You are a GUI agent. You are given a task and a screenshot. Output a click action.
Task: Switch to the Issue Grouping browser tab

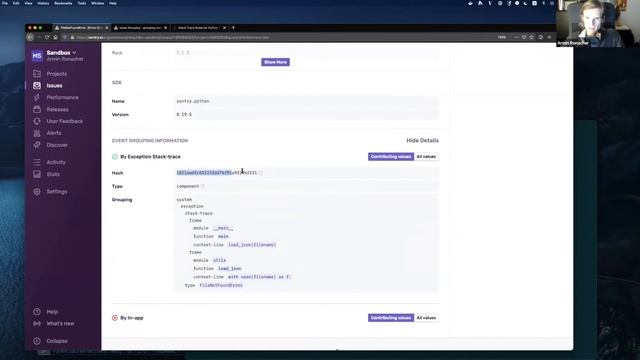(x=140, y=28)
